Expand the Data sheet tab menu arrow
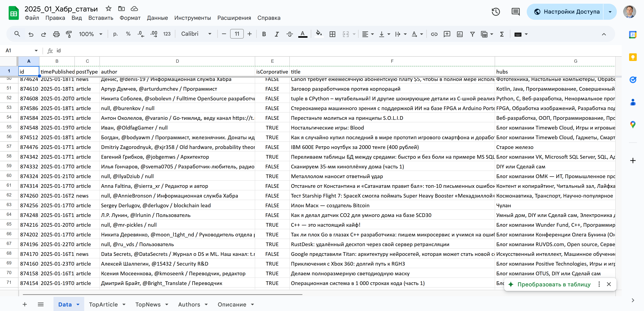The height and width of the screenshot is (311, 644). (78, 304)
